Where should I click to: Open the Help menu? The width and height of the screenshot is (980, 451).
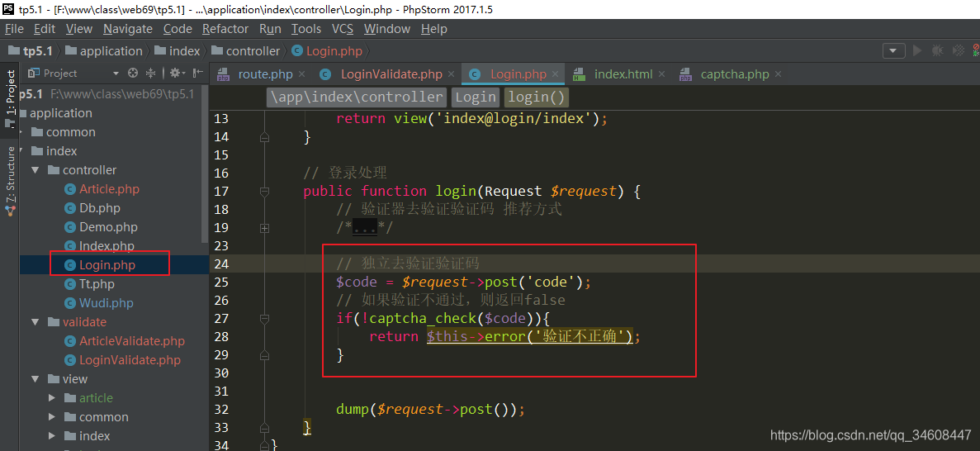pos(433,29)
